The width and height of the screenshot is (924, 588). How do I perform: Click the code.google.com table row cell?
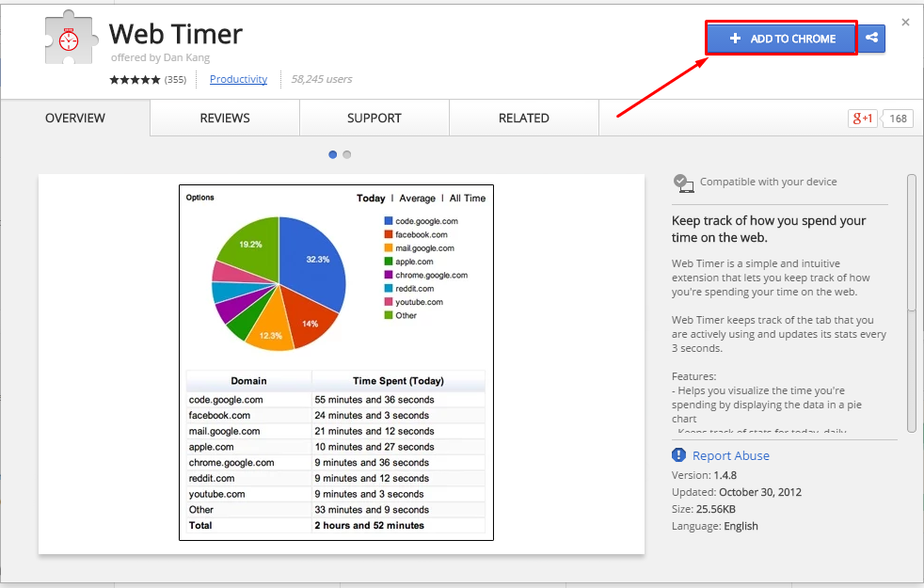(x=248, y=400)
